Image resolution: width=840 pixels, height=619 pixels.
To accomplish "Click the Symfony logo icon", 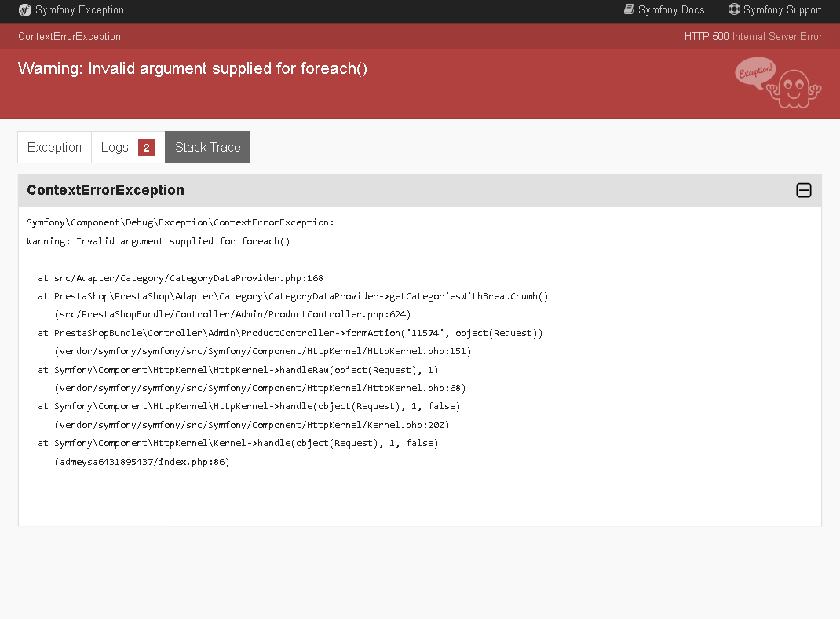I will point(24,10).
